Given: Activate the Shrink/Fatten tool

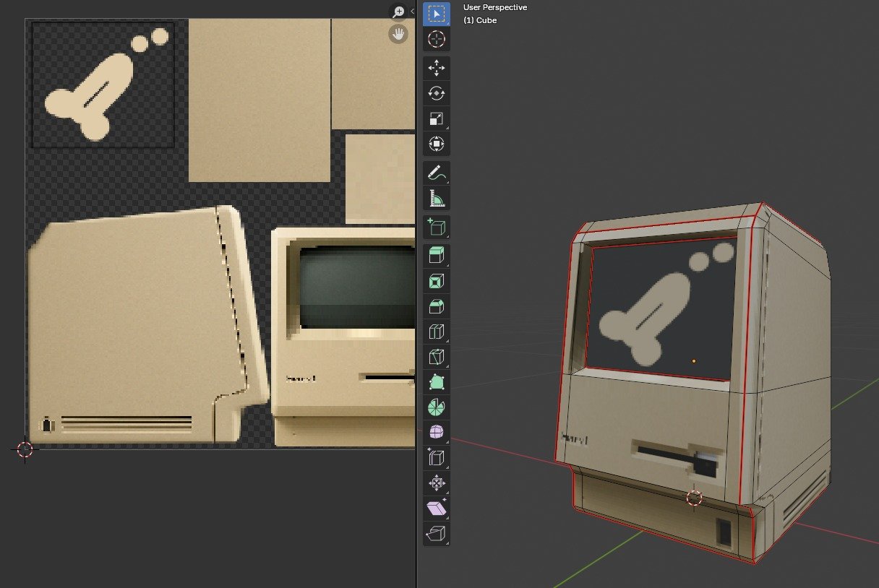Looking at the screenshot, I should tap(437, 483).
